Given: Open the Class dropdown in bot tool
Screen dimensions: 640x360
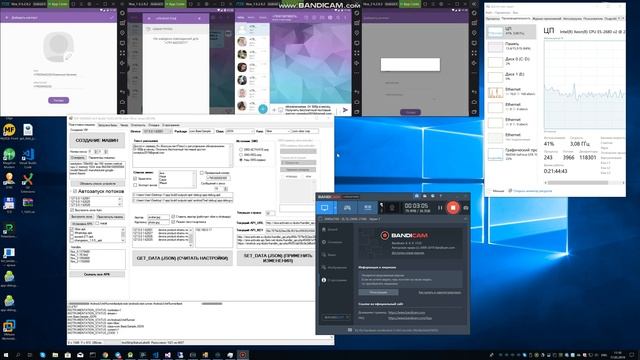Looking at the screenshot, I should pos(240,131).
